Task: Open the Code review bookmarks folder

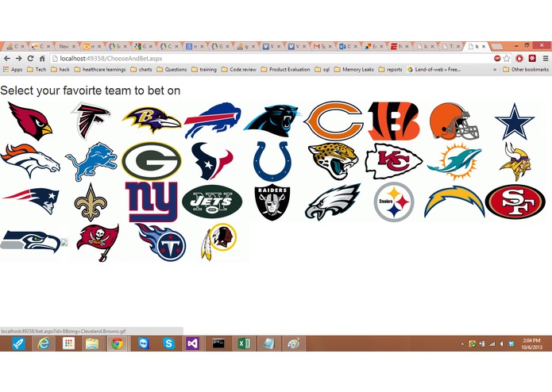Action: click(239, 70)
